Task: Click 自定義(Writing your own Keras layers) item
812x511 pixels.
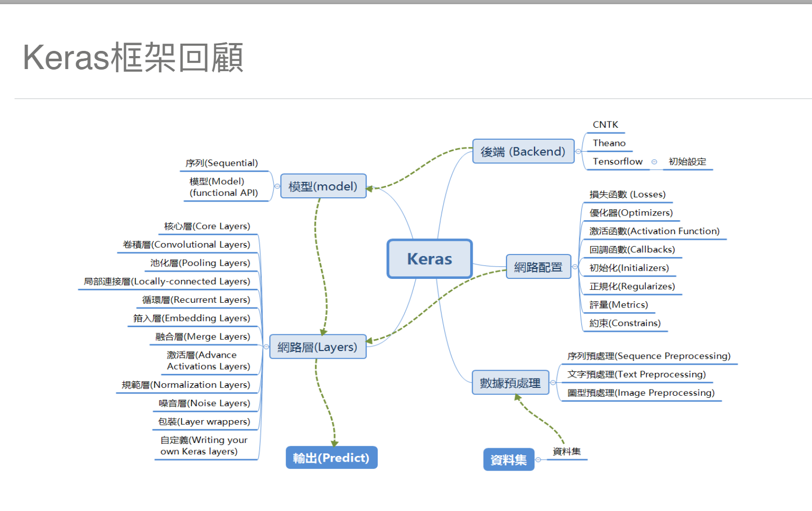Action: click(x=204, y=446)
